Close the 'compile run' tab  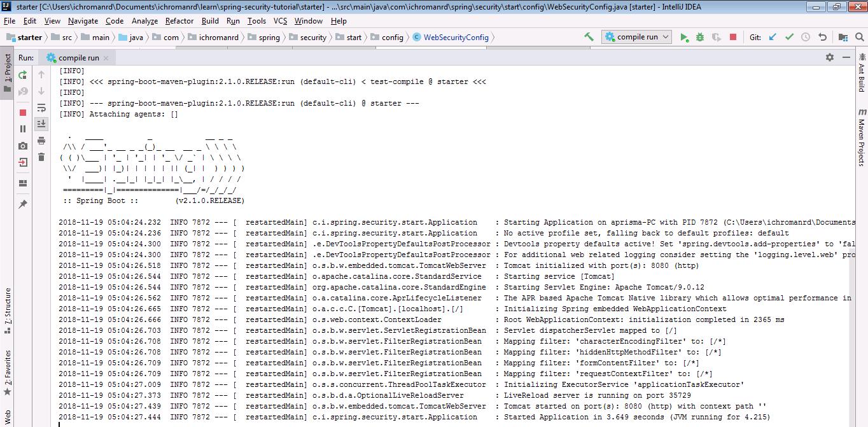(106, 58)
